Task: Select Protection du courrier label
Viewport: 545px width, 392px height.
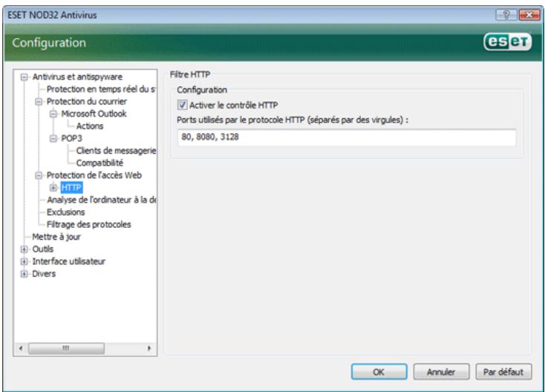Action: (87, 102)
